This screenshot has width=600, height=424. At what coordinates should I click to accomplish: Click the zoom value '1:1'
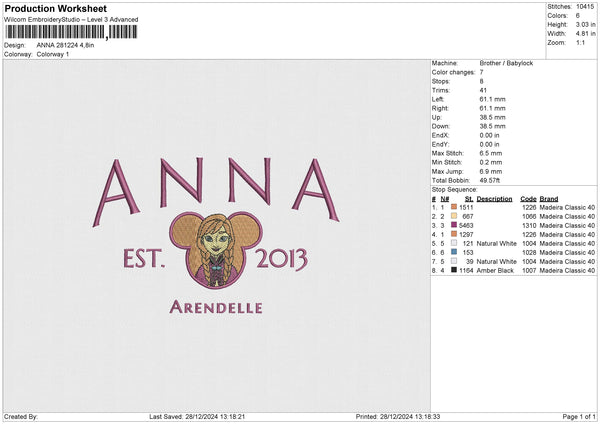coord(580,42)
